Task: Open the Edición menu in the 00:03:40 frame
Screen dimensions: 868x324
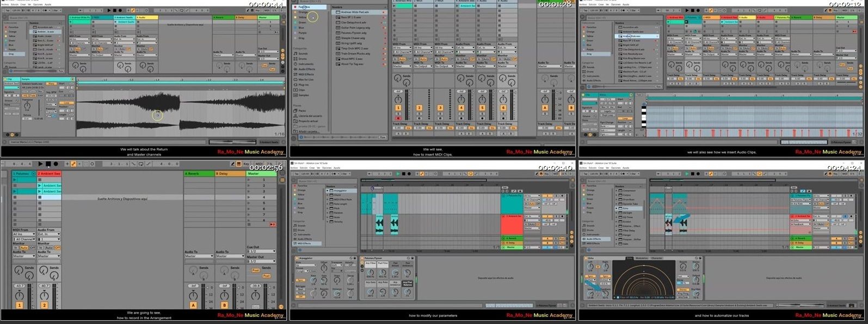Action: [x=304, y=168]
